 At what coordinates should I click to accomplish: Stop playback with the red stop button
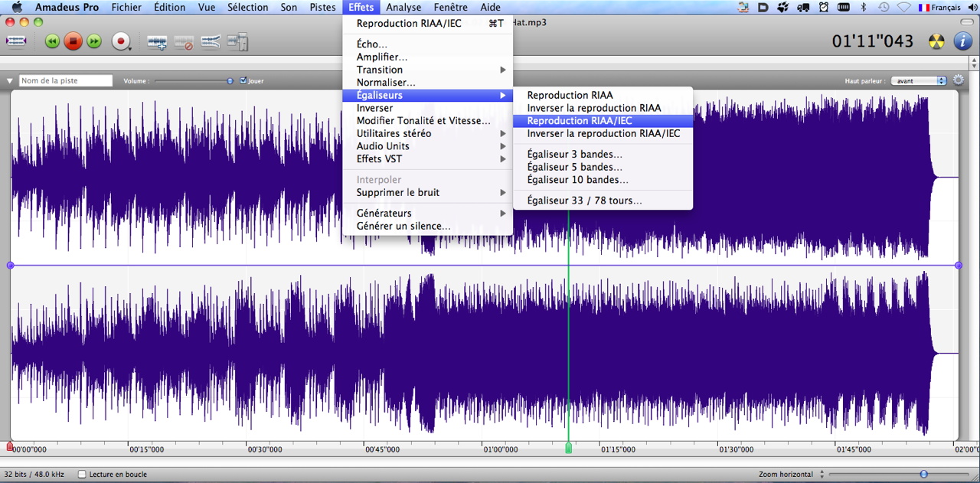tap(73, 41)
